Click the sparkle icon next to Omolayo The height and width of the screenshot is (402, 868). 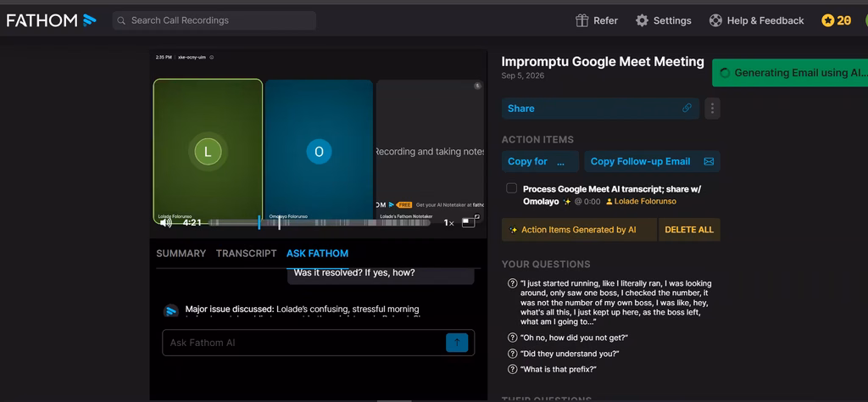coord(567,202)
